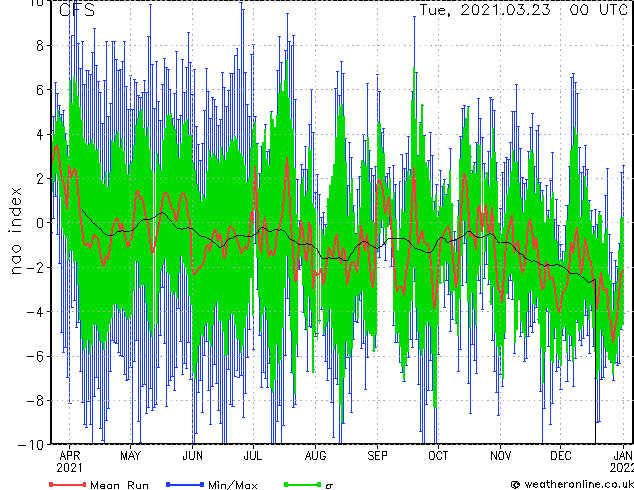
Task: Click the OCT month label
Action: 438,456
